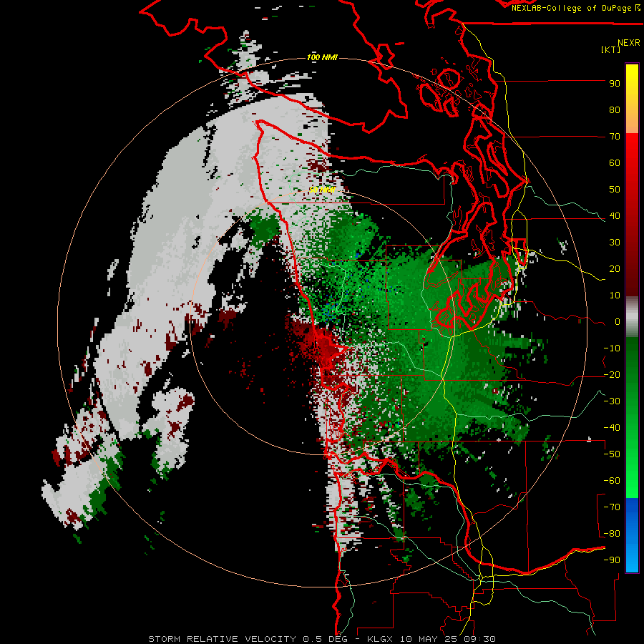Click the positive 20 knot scale value
This screenshot has height=644, width=644.
coord(615,268)
